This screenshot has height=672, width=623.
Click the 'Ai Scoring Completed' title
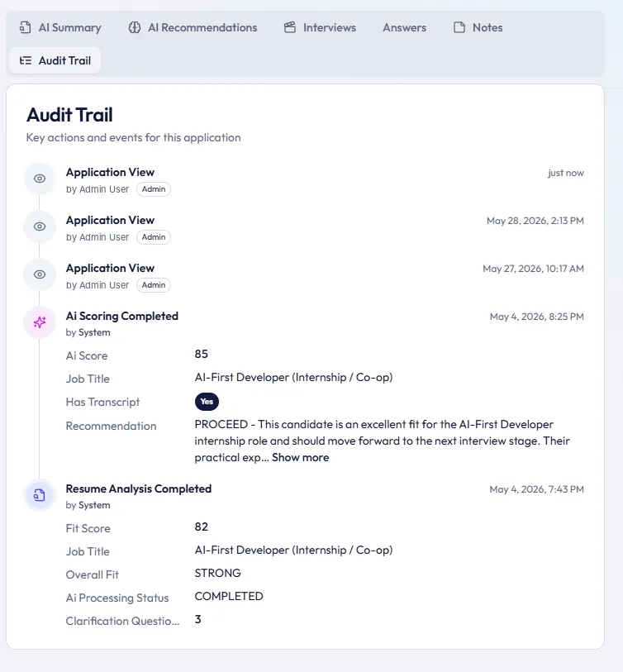pos(122,316)
